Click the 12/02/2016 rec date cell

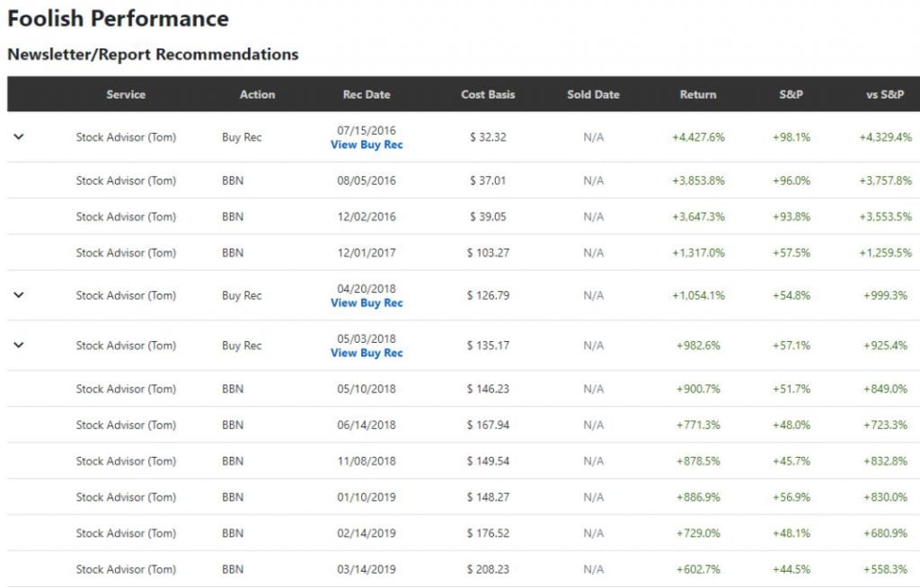(x=367, y=217)
